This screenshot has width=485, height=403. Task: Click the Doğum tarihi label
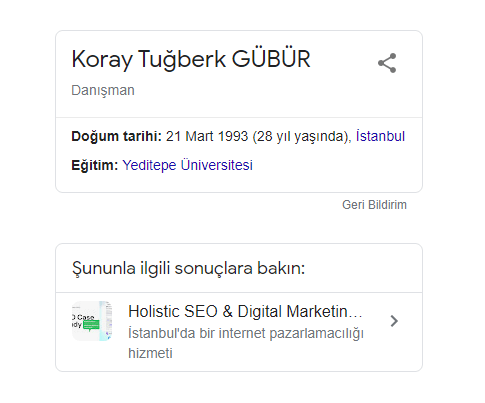pyautogui.click(x=116, y=136)
